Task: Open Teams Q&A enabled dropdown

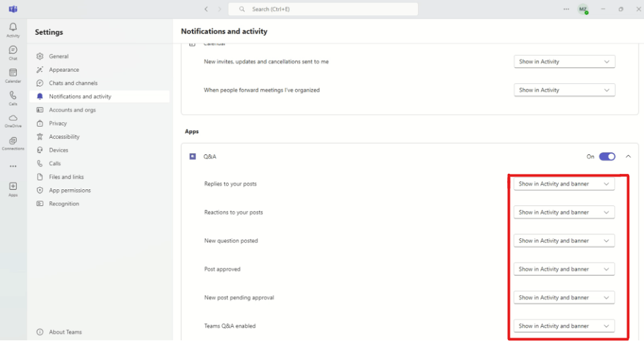Action: (564, 326)
